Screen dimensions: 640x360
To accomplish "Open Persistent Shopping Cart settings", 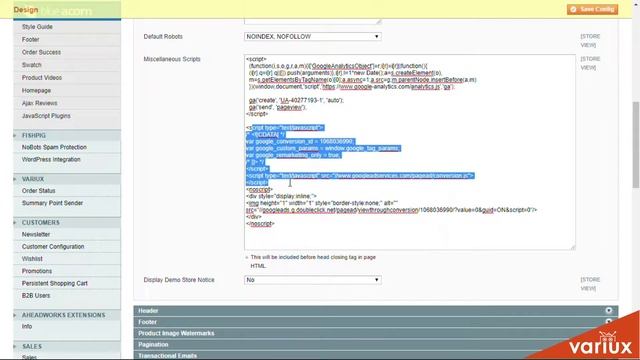I will [55, 283].
